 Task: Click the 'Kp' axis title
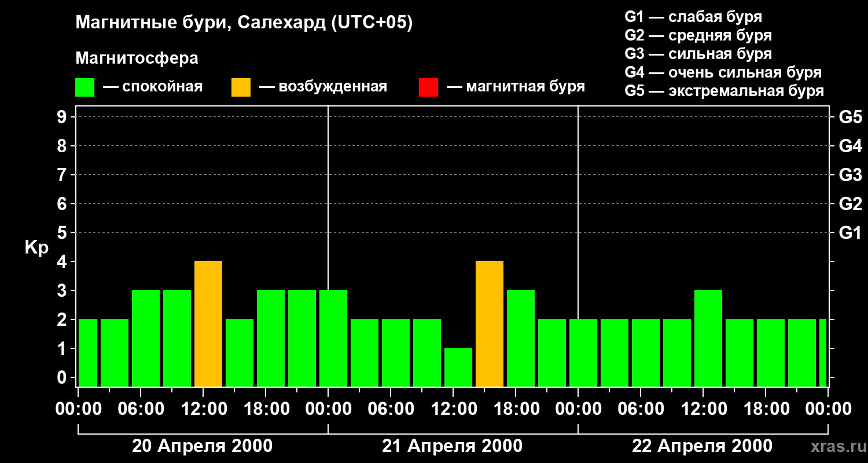(x=37, y=248)
